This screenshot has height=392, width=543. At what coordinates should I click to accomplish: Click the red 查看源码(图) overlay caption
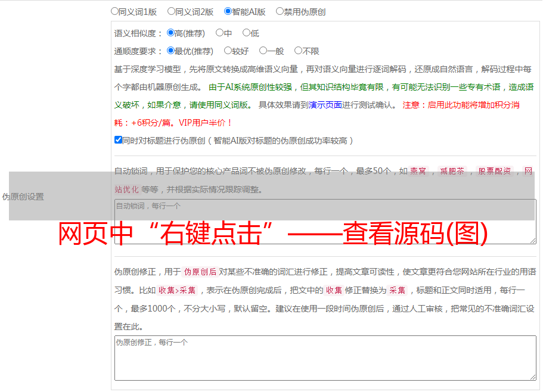273,234
